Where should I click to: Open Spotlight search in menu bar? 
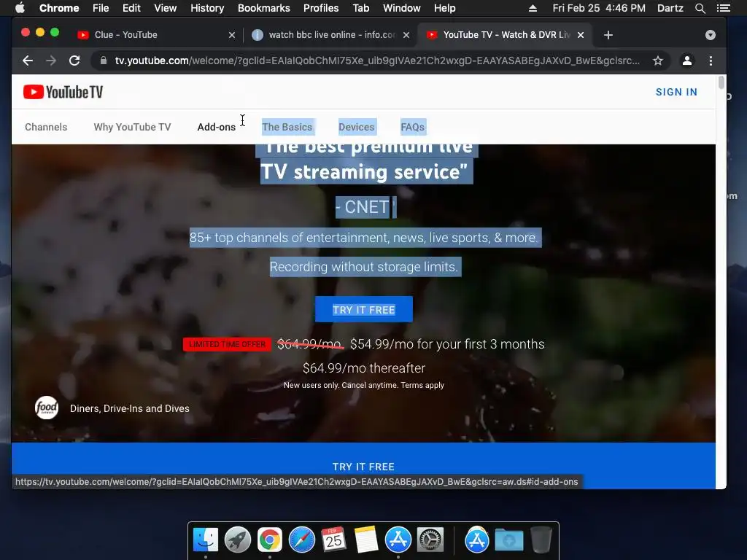(700, 8)
